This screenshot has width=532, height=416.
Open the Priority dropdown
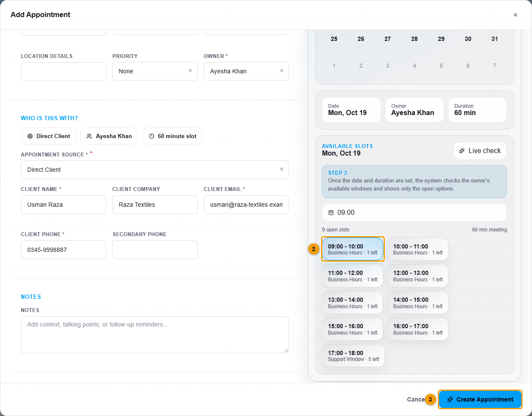coord(155,71)
